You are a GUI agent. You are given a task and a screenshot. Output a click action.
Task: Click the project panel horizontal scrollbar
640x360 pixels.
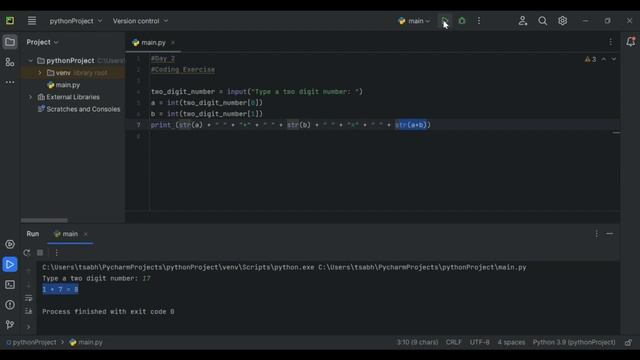44,220
